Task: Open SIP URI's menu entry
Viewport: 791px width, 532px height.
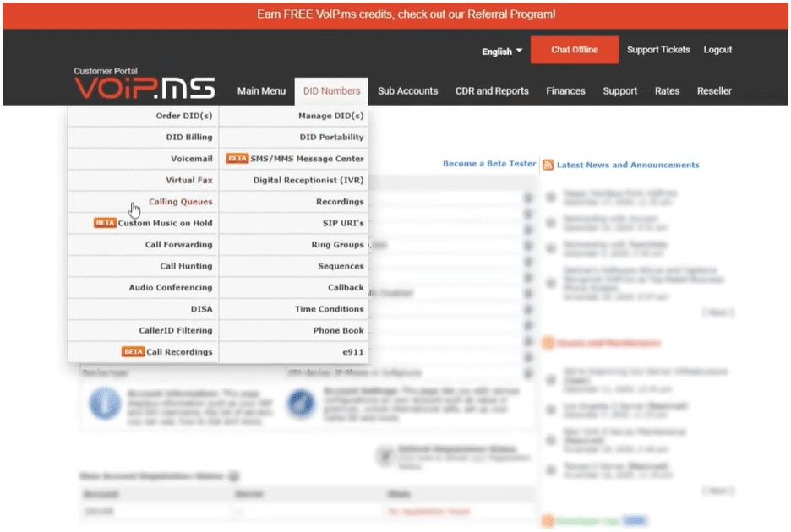Action: coord(293,223)
